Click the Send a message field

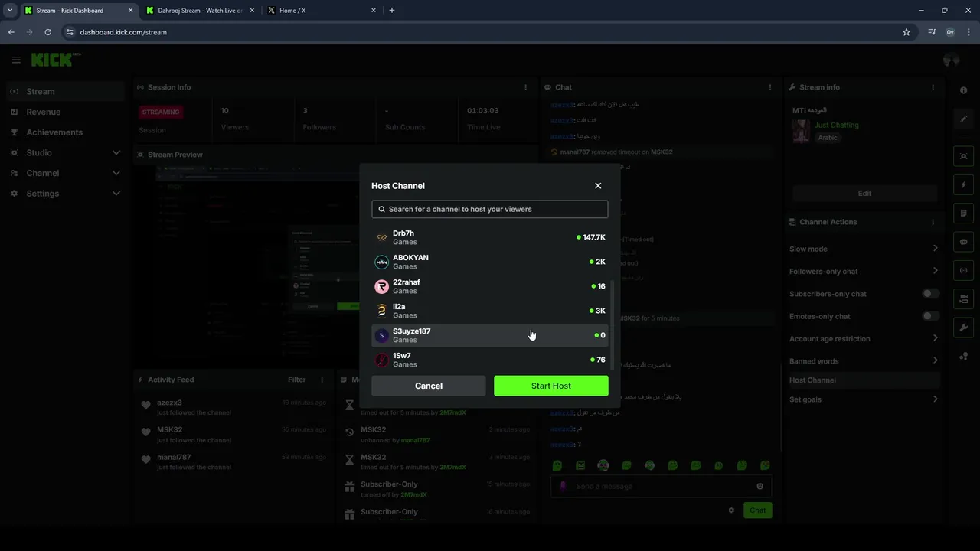pyautogui.click(x=661, y=486)
